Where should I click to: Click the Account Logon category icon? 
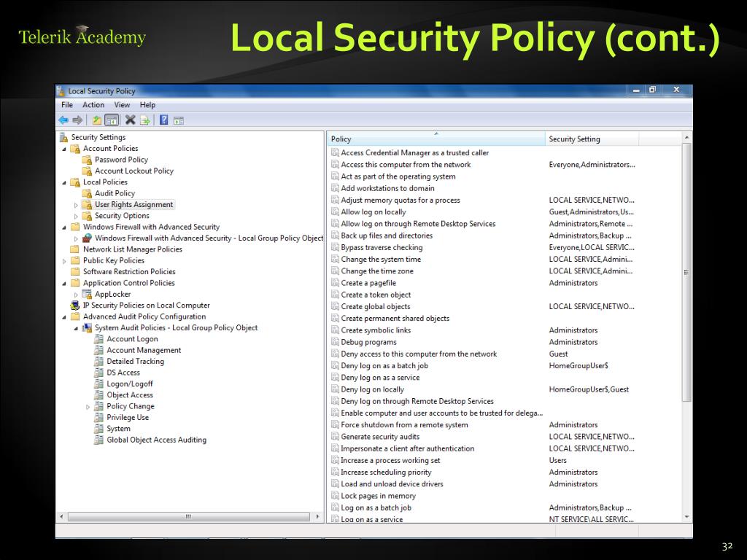point(98,339)
